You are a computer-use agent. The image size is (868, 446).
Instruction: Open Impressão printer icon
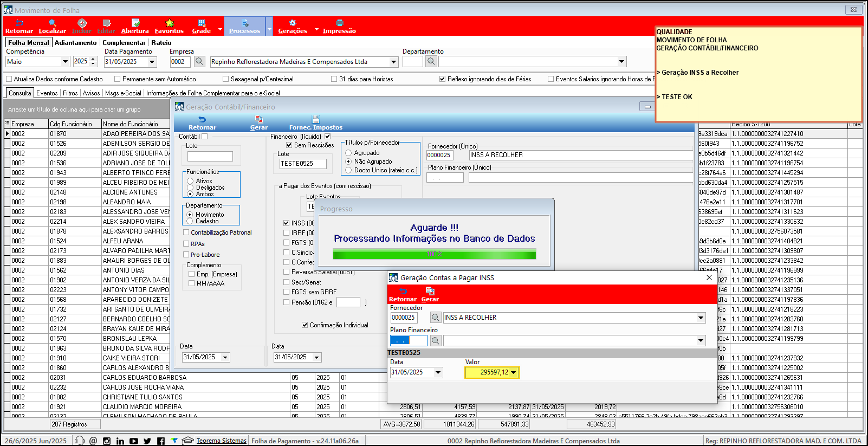pos(339,27)
